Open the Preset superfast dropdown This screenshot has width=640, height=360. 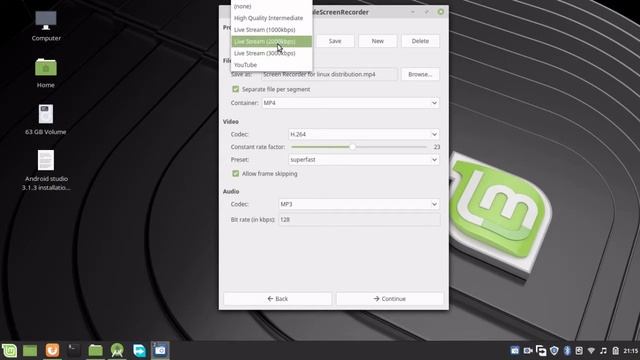[x=364, y=160]
